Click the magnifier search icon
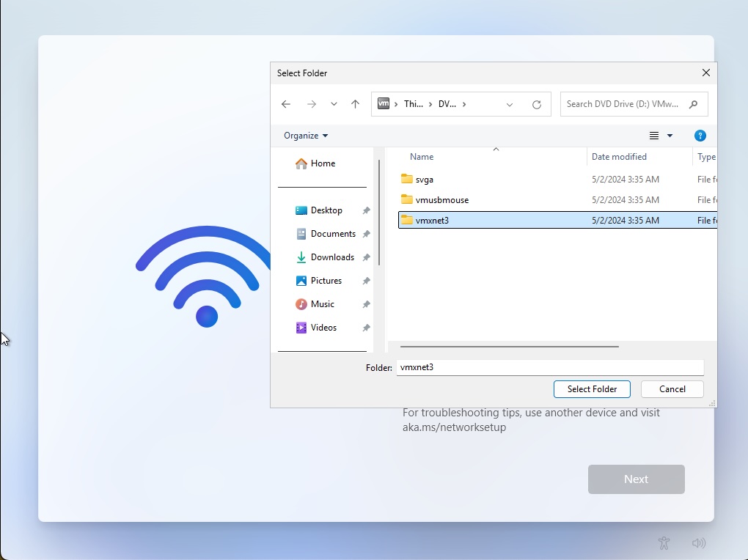This screenshot has width=748, height=560. pyautogui.click(x=694, y=104)
